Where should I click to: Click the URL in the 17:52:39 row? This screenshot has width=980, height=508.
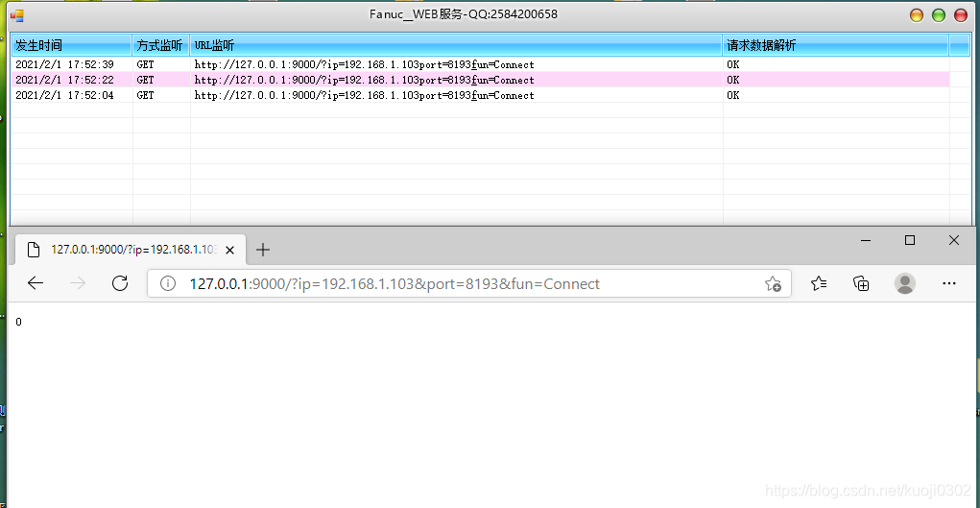click(365, 64)
